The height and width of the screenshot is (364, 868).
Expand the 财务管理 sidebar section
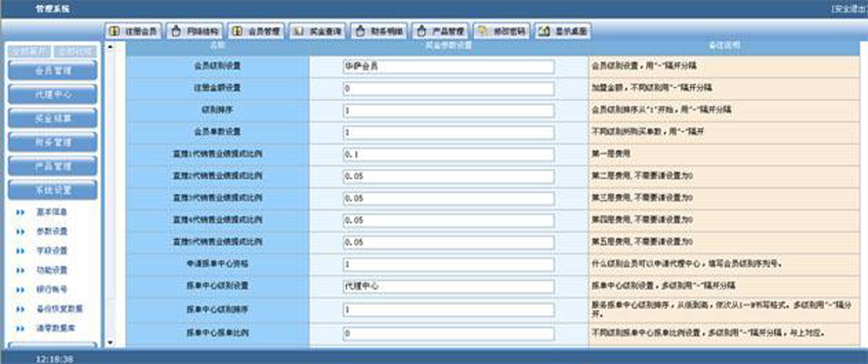tap(53, 142)
